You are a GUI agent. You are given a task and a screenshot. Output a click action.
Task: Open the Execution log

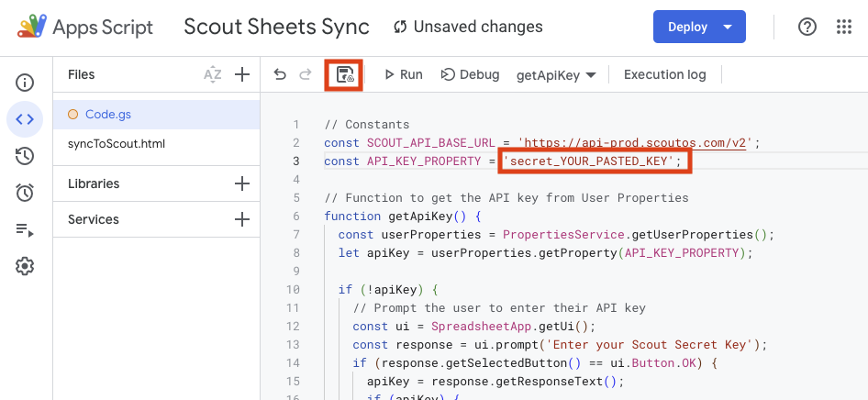coord(664,75)
